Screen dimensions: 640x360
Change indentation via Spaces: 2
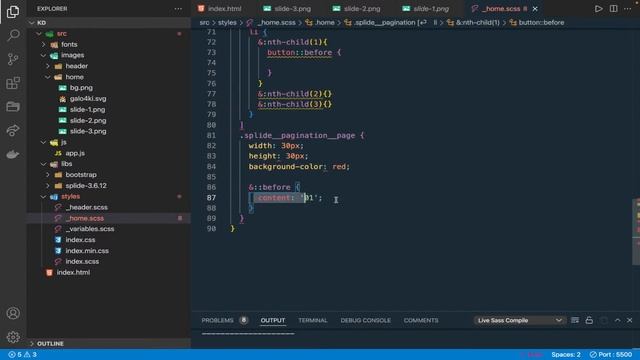click(566, 355)
